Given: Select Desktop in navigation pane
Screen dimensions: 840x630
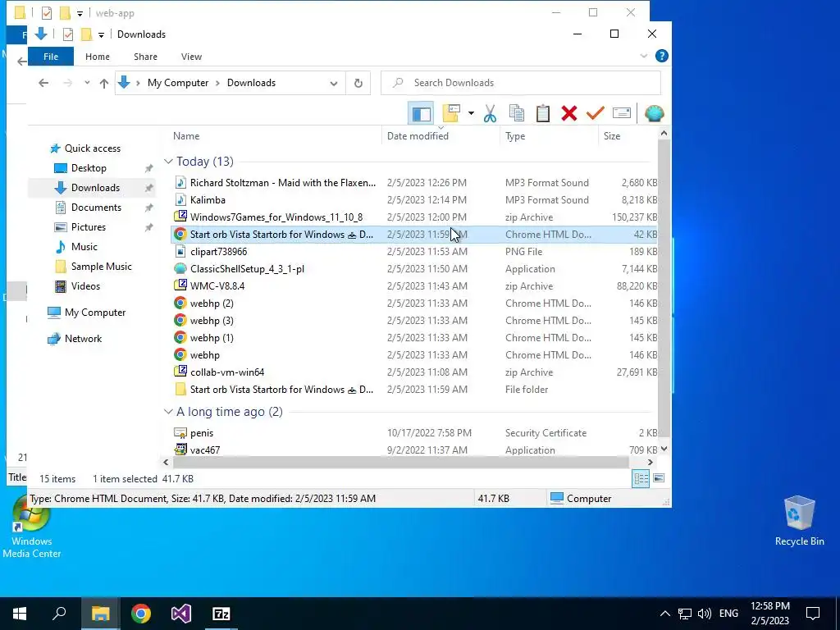Looking at the screenshot, I should click(89, 168).
